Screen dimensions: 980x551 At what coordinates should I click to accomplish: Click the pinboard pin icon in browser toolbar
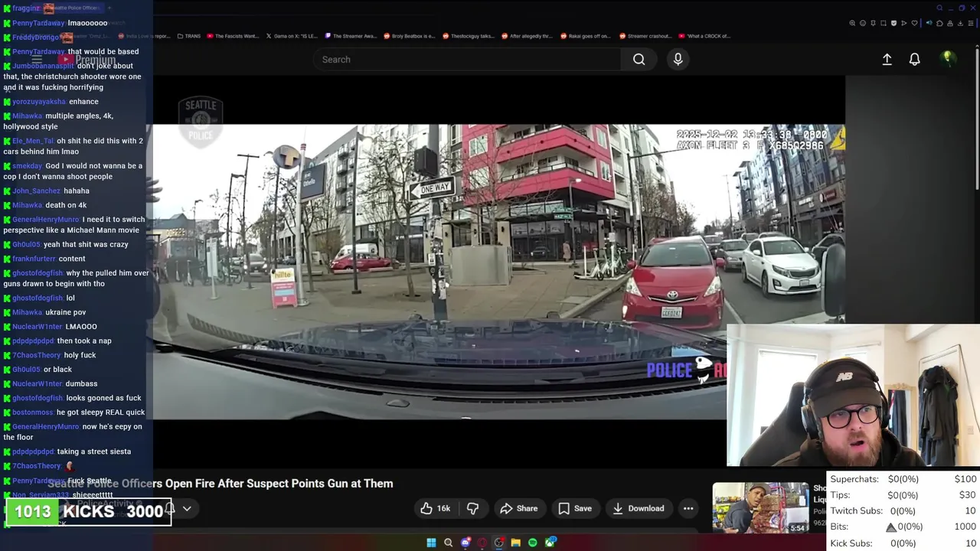click(873, 23)
